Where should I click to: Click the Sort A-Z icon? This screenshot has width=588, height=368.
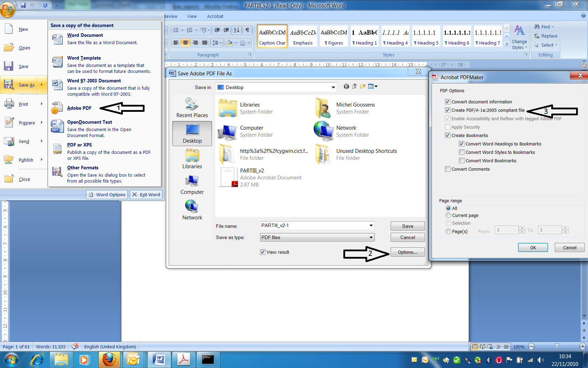[237, 30]
